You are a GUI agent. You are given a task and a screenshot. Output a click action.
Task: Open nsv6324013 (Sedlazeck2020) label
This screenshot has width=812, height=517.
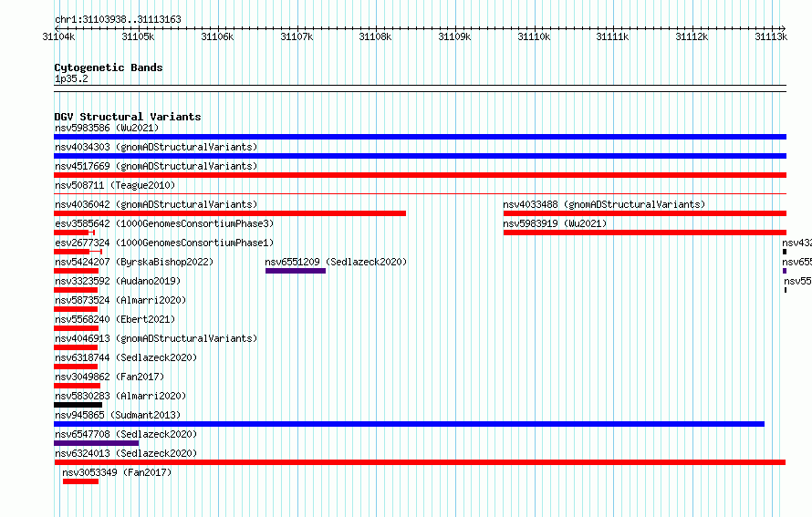[126, 453]
